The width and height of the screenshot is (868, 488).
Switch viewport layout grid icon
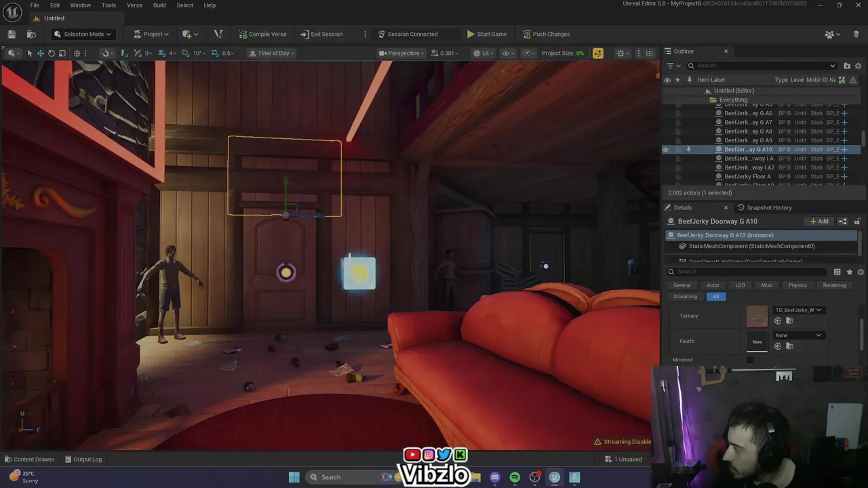[x=649, y=53]
